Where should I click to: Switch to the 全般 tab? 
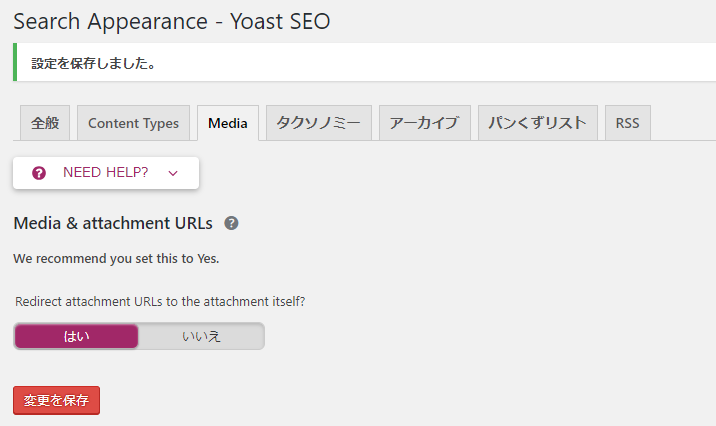click(x=45, y=123)
